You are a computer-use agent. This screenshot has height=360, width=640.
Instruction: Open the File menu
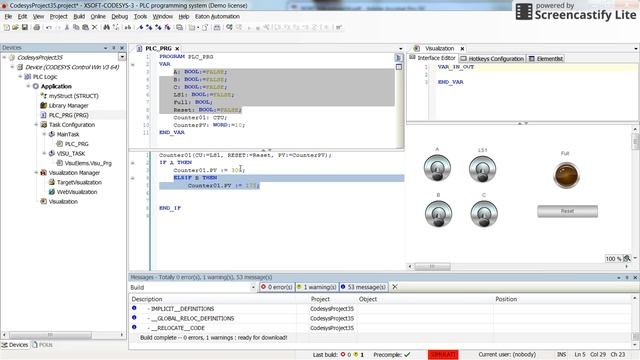[8, 16]
